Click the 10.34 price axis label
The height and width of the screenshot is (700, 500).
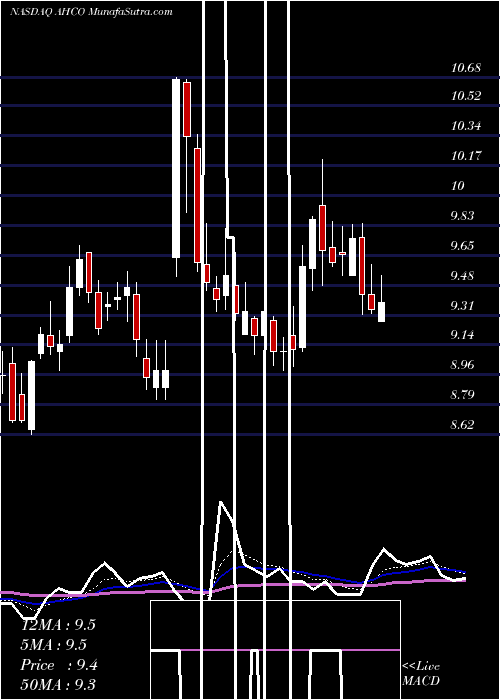click(466, 126)
